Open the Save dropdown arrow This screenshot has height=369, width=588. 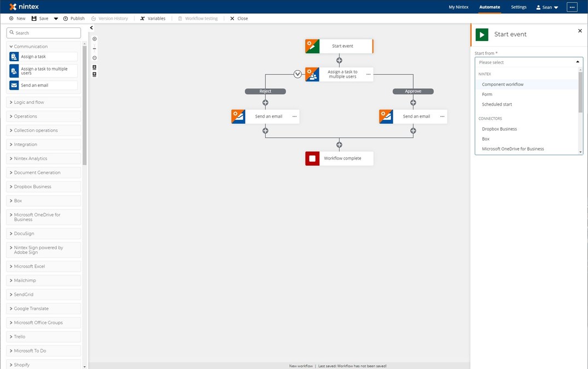click(x=56, y=19)
